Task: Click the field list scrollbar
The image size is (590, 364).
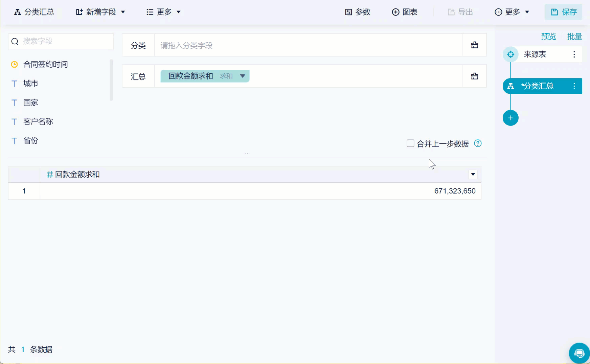Action: click(x=111, y=80)
